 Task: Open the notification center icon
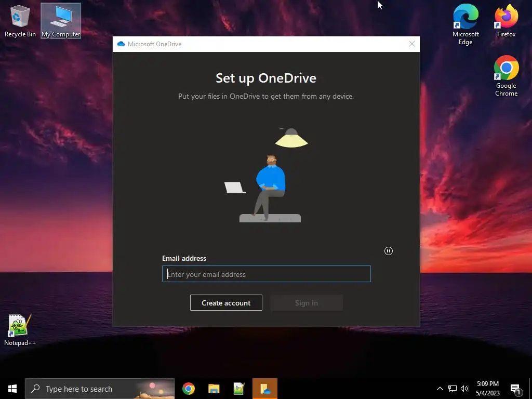click(x=515, y=389)
